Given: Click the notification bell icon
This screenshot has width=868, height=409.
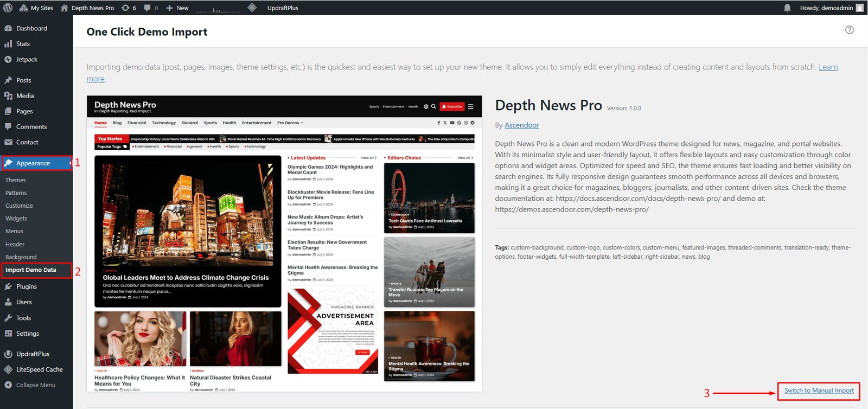Looking at the screenshot, I should 787,8.
